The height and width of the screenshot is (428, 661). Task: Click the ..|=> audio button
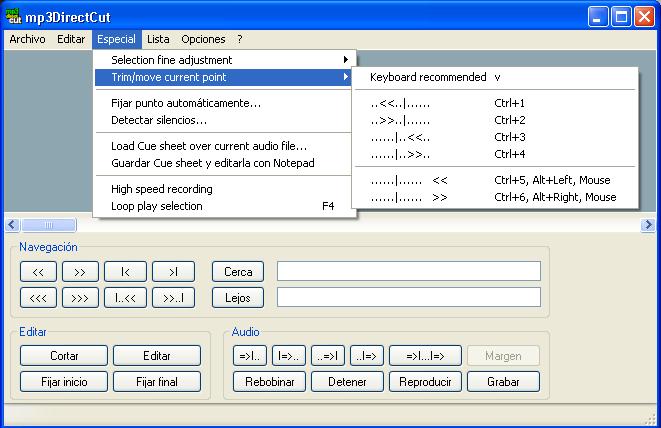pyautogui.click(x=367, y=356)
